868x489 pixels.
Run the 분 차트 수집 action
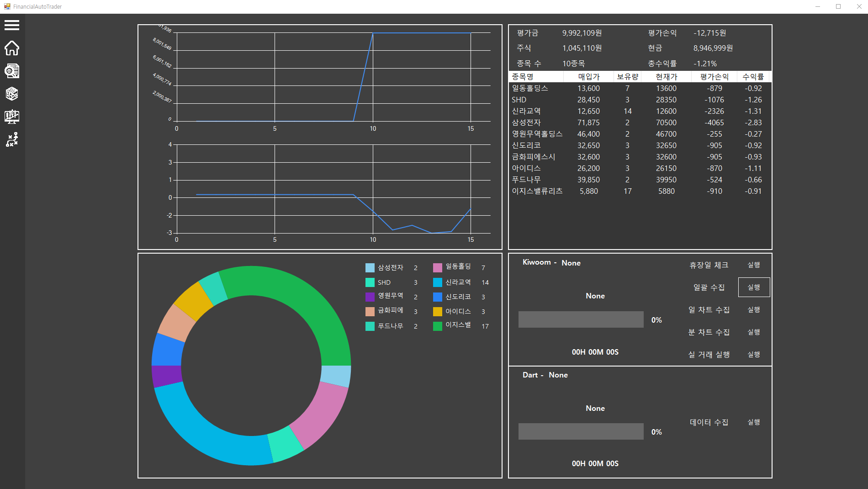pos(753,332)
